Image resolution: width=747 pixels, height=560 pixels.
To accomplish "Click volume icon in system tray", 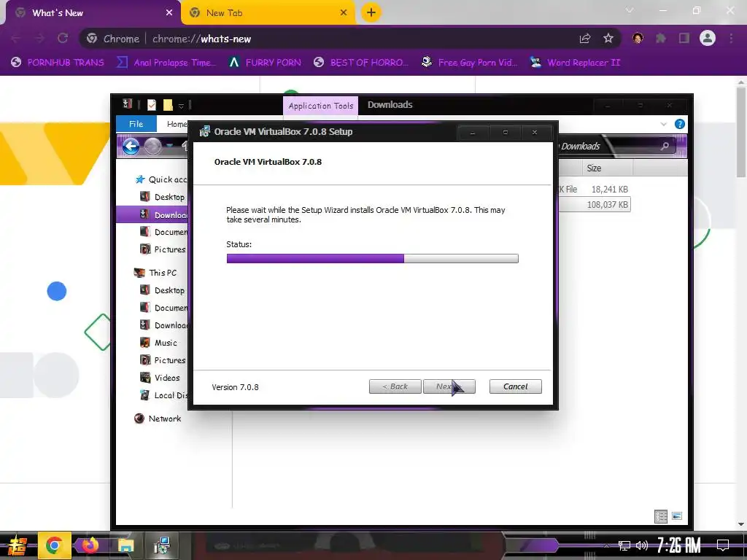I will click(642, 545).
